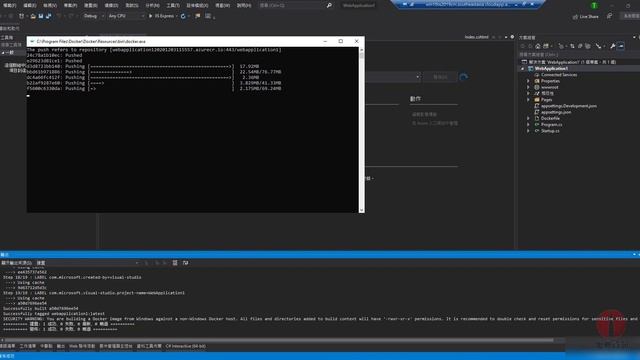This screenshot has width=640, height=360.
Task: Expand the Pages folder
Action: pos(528,100)
